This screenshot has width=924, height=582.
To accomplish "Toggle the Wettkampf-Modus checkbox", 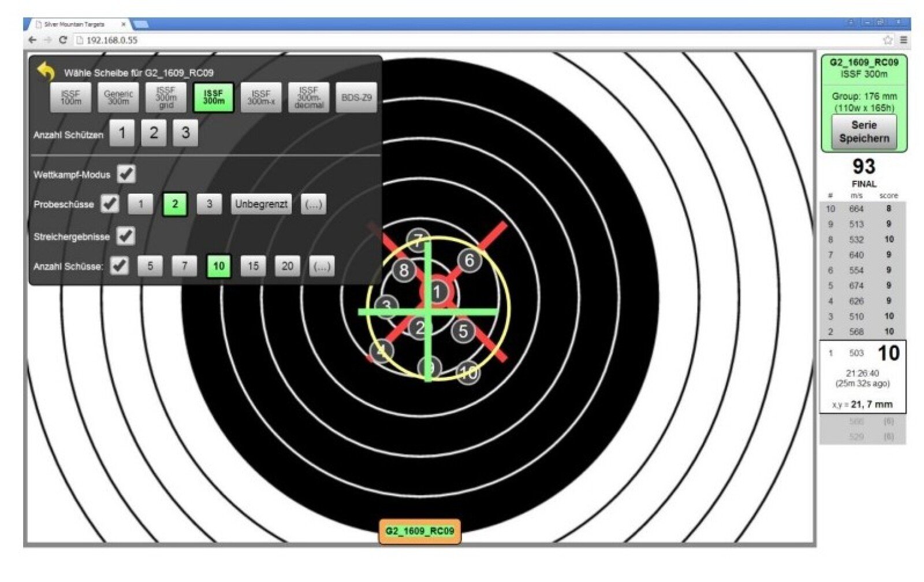I will (x=126, y=174).
